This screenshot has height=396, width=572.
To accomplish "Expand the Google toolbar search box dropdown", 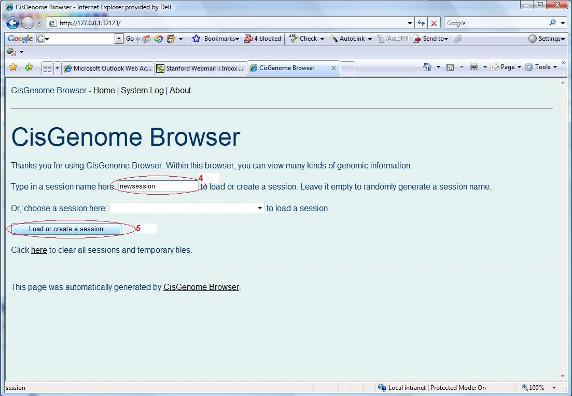I will 119,39.
